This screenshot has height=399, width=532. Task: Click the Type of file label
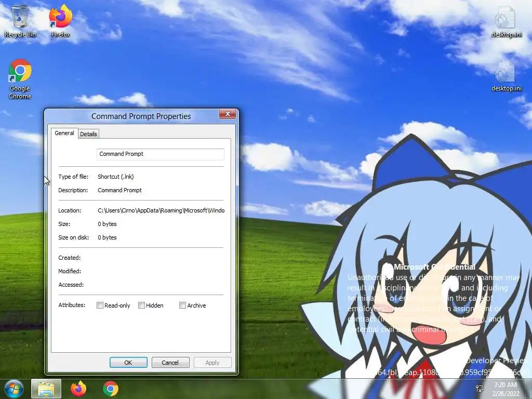click(x=73, y=177)
